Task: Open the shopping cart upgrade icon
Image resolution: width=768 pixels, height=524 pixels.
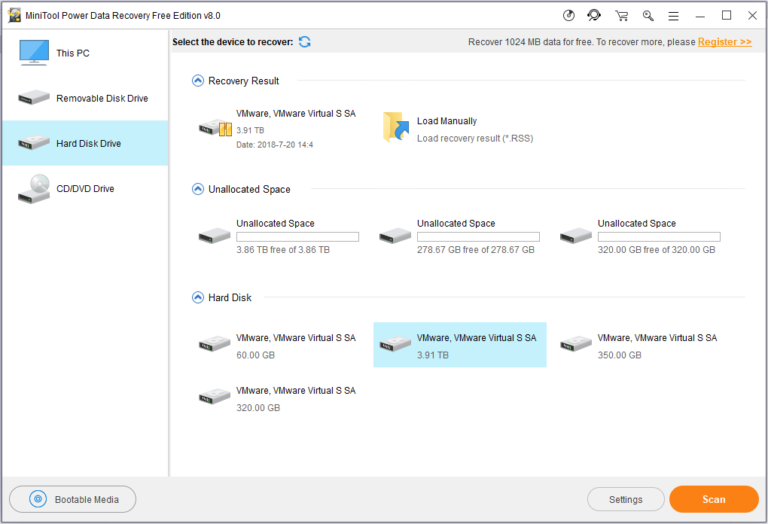Action: 622,16
